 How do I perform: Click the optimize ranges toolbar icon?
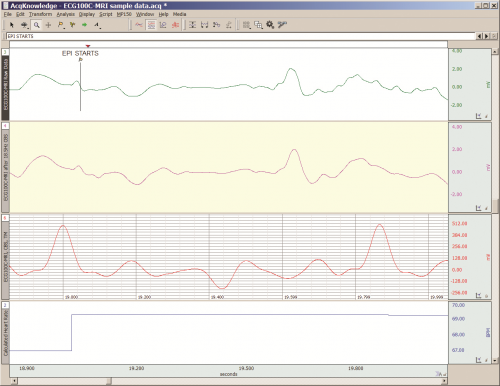point(216,25)
